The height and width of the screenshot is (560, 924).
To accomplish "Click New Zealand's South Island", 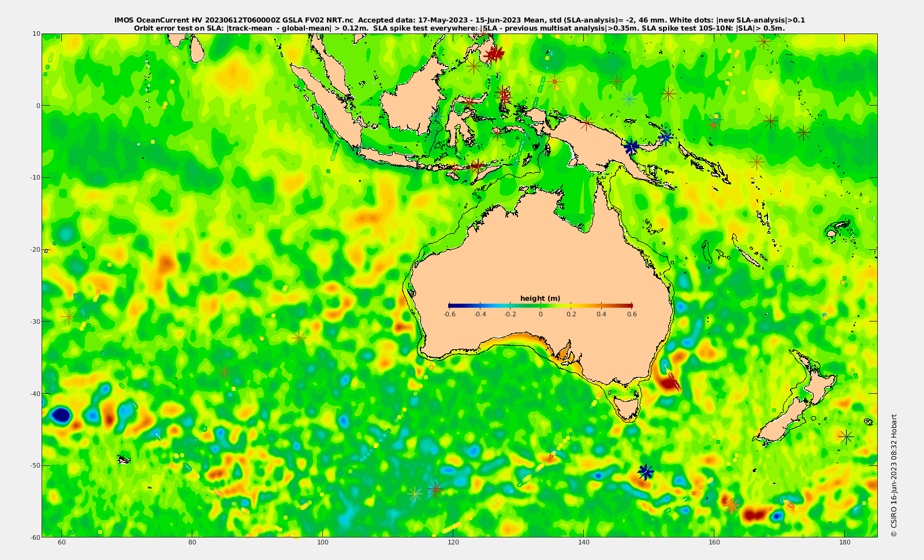I will [x=781, y=420].
